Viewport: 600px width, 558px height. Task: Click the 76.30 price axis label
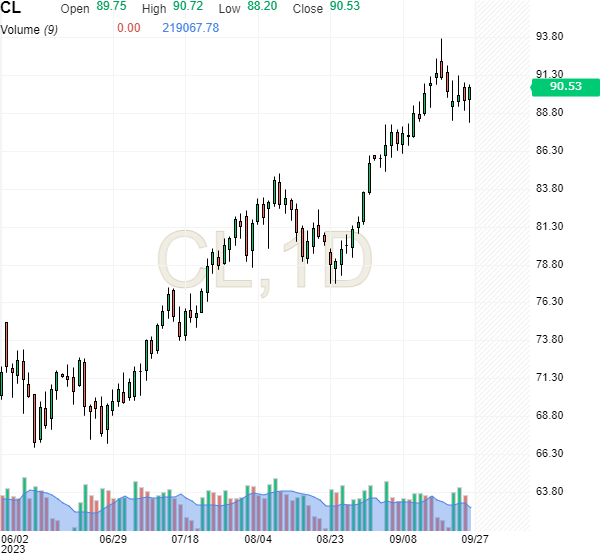pos(549,301)
